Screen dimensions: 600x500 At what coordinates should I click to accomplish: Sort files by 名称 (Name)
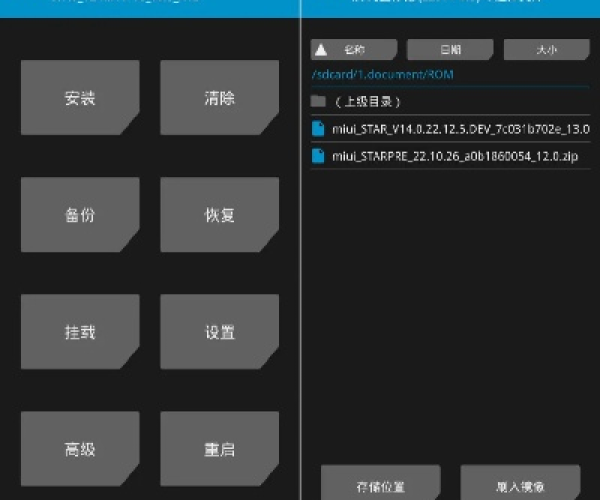pos(354,49)
